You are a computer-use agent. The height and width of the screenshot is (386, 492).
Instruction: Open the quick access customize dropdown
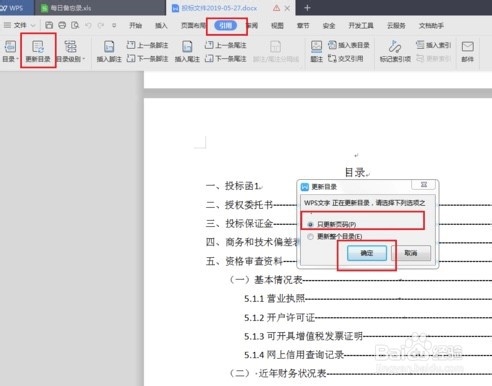tap(114, 25)
